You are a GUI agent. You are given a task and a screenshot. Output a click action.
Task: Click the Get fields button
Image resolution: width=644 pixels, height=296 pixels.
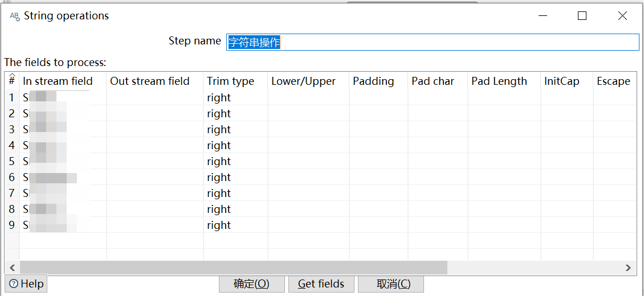click(321, 283)
